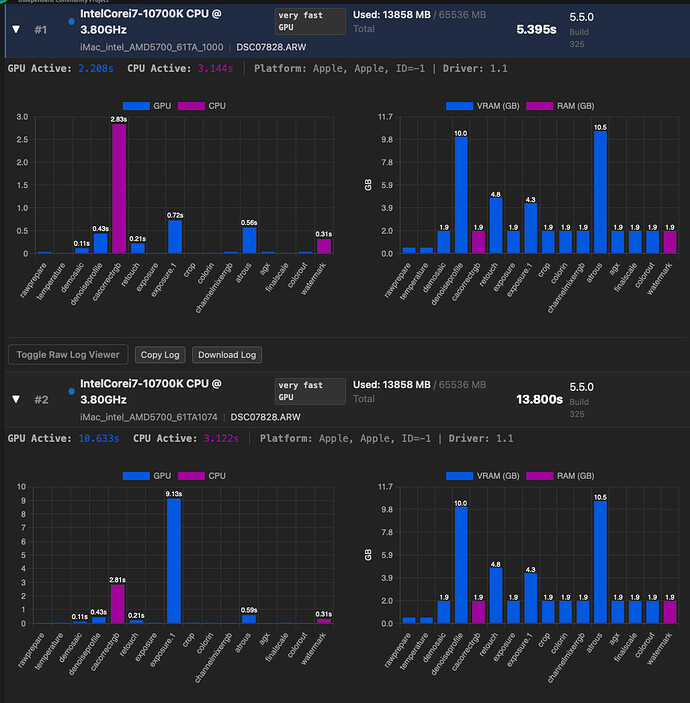Viewport: 690px width, 703px height.
Task: Toggle RAM (GB) legend in entry #1 memory chart
Action: [560, 106]
